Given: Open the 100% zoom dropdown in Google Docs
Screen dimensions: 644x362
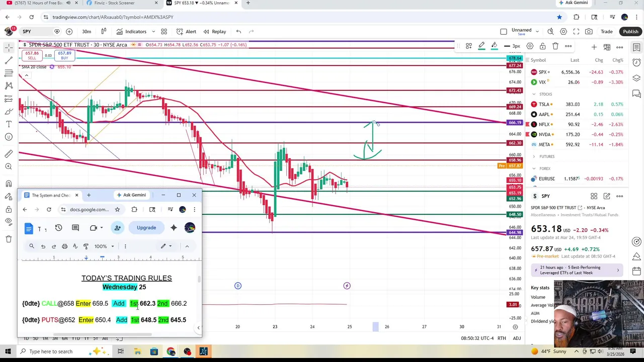Looking at the screenshot, I should click(x=105, y=246).
